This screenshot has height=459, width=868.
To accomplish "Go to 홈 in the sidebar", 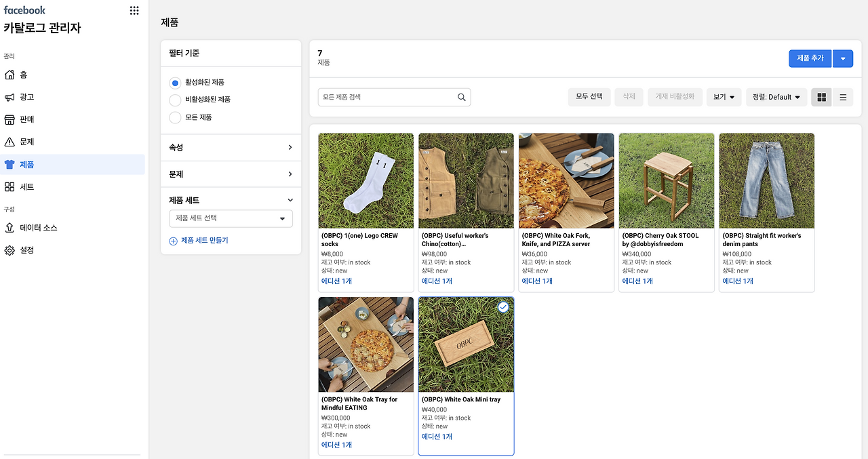I will click(24, 75).
